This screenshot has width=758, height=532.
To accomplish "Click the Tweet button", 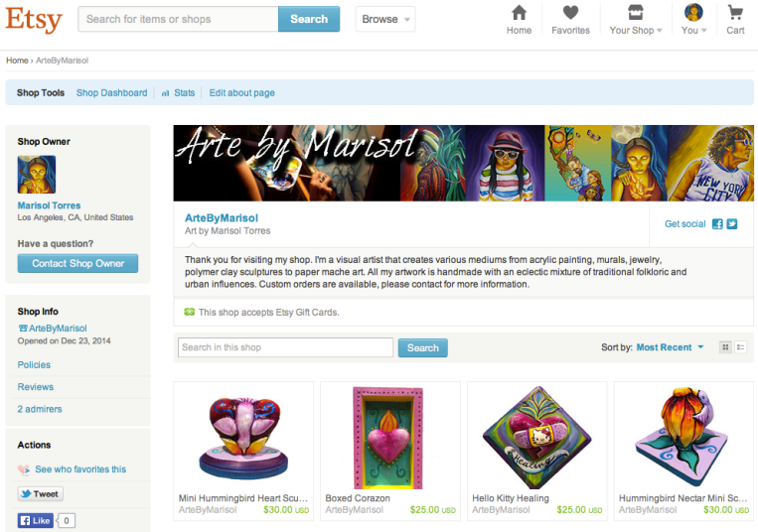I will [x=41, y=494].
